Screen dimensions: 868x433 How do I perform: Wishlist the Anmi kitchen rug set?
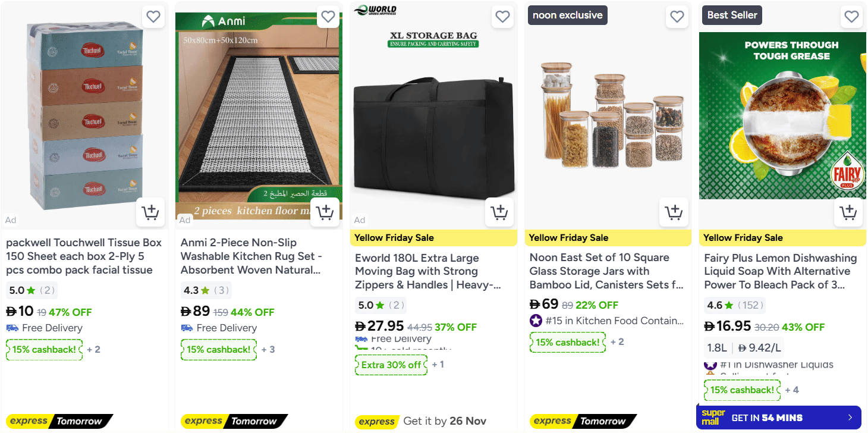click(328, 17)
